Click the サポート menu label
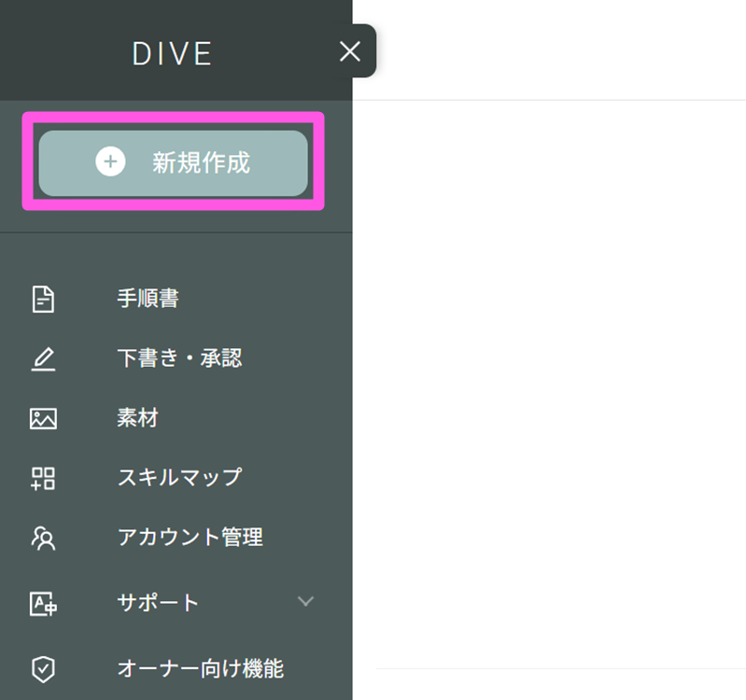746x700 pixels. 158,603
